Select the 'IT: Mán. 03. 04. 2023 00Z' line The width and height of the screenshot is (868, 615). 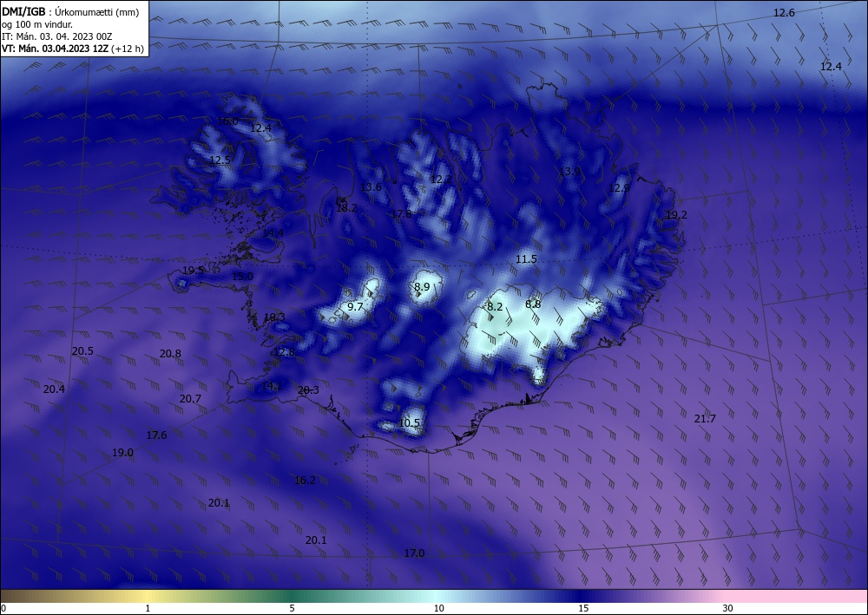57,36
